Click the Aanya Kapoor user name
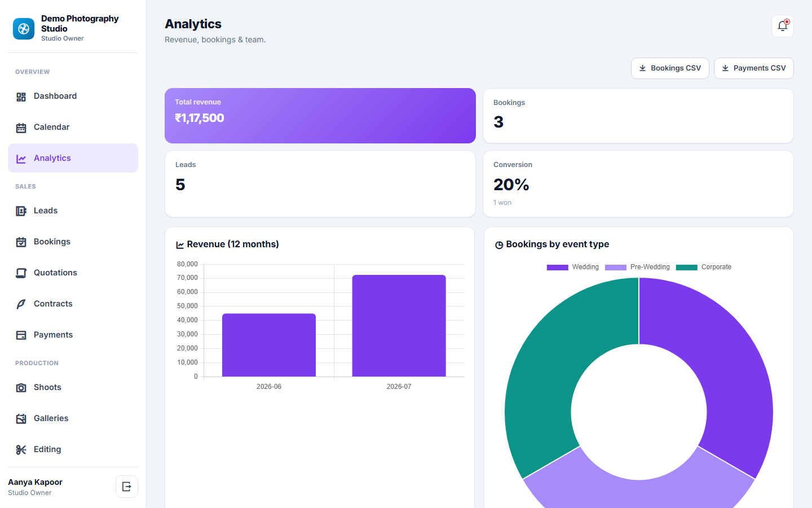Image resolution: width=812 pixels, height=508 pixels. pyautogui.click(x=35, y=482)
